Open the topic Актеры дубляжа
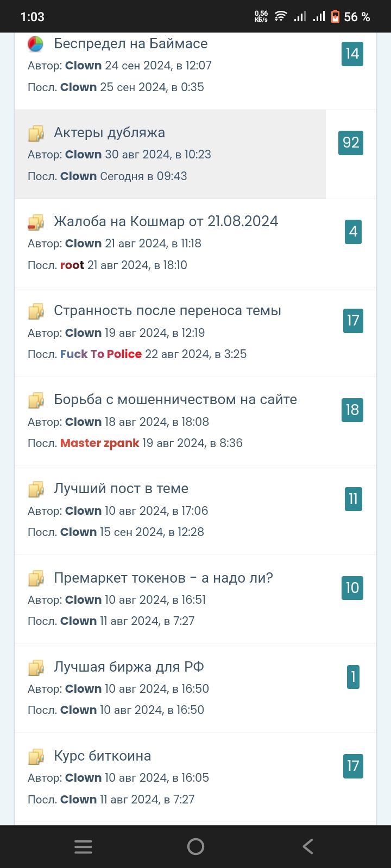The image size is (391, 868). point(109,133)
